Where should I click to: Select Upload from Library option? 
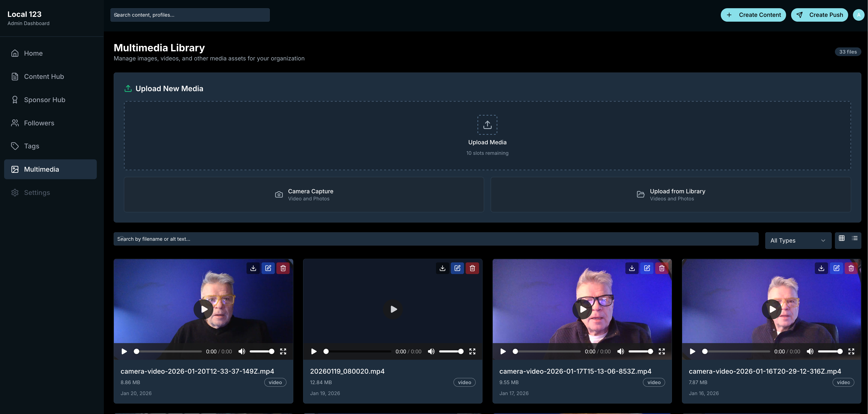click(x=671, y=194)
